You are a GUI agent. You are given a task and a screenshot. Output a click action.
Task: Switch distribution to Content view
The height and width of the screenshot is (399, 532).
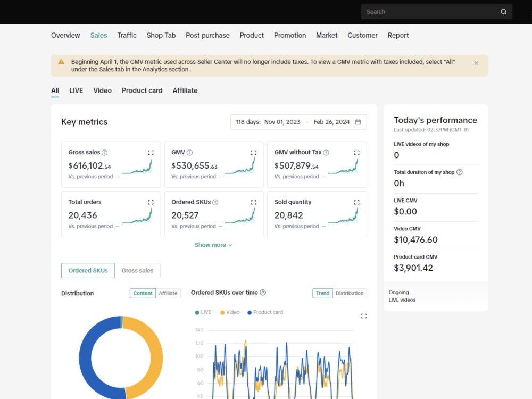[x=143, y=293]
